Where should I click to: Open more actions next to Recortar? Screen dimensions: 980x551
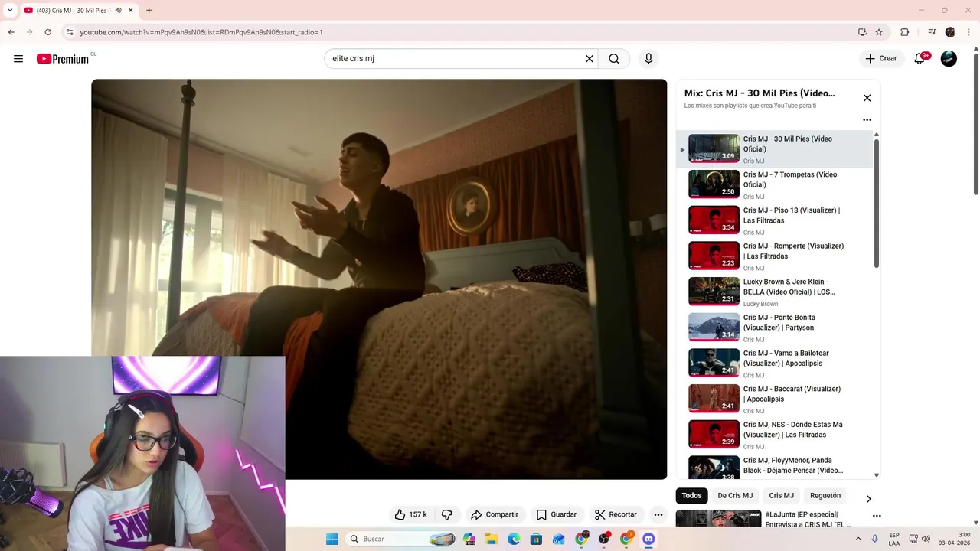658,514
